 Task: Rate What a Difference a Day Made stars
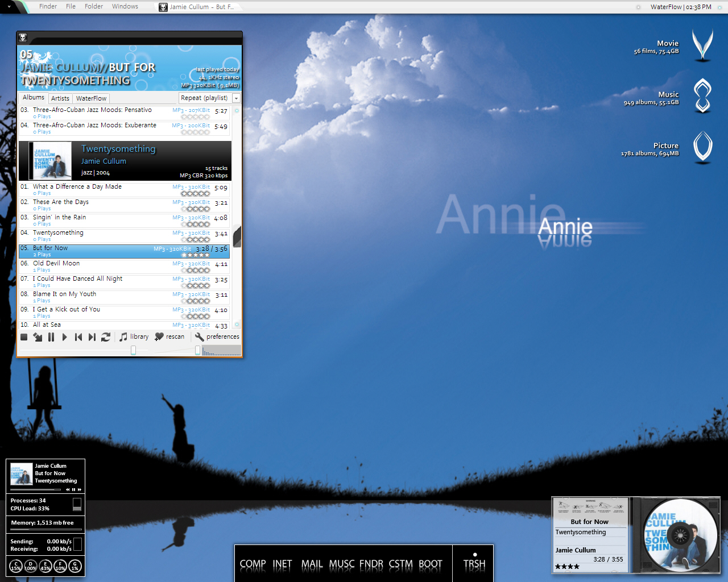pos(195,194)
